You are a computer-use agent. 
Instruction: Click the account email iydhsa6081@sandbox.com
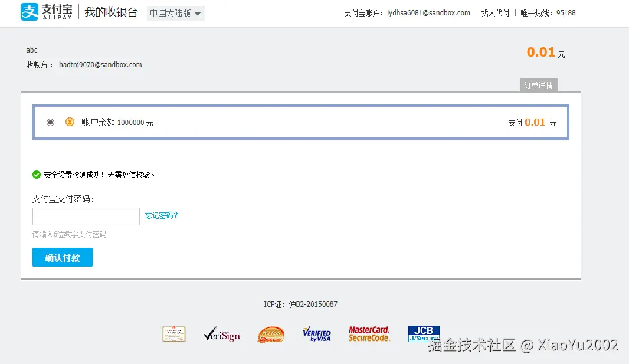428,13
